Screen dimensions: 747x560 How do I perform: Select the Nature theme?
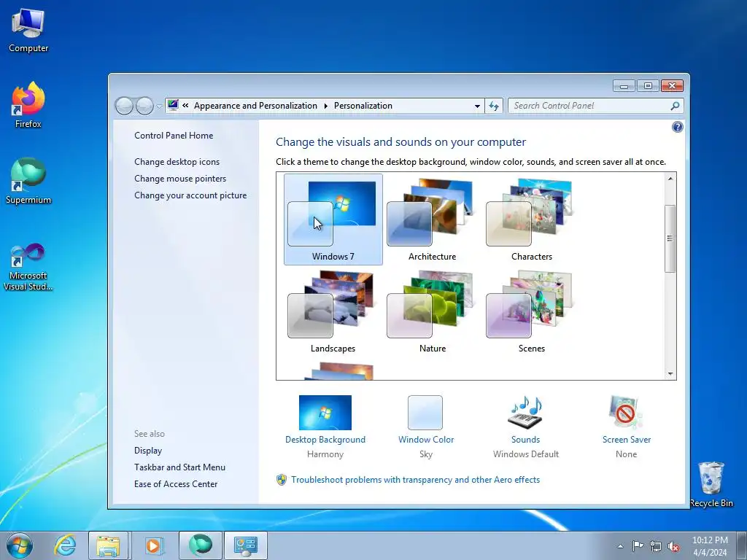click(432, 311)
